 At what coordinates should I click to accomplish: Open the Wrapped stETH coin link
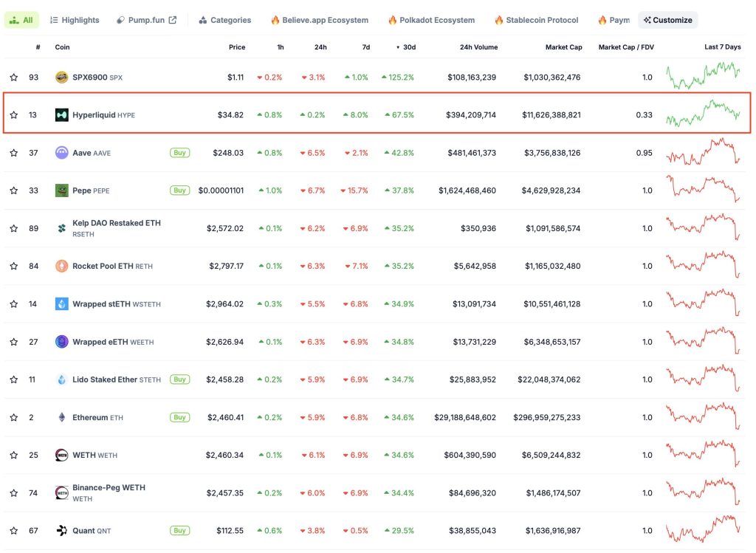117,303
